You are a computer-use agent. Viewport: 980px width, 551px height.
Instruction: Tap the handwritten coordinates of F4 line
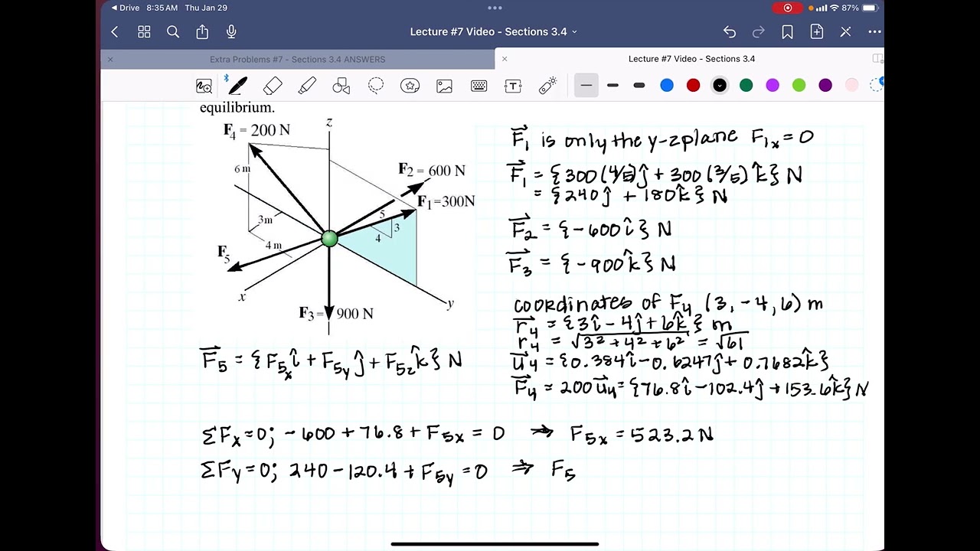click(668, 304)
